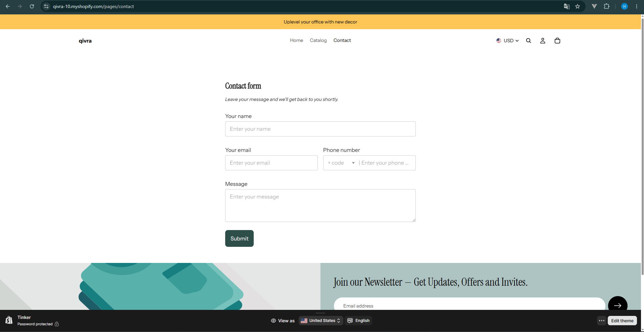The image size is (644, 332).
Task: Open the account login person icon
Action: 543,41
